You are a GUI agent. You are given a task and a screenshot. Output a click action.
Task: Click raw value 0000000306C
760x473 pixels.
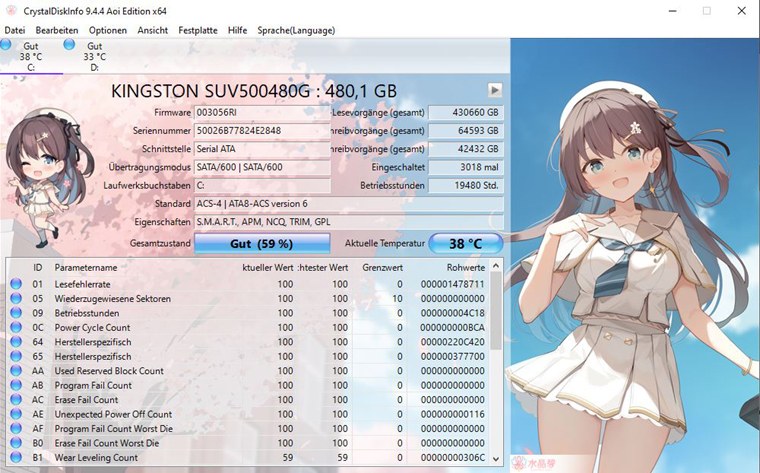(x=452, y=457)
